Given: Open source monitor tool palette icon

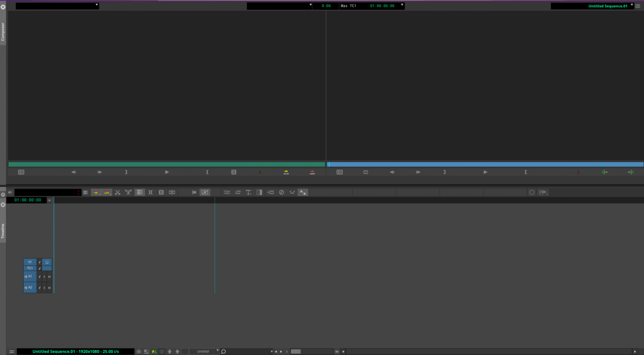Looking at the screenshot, I should pos(21,172).
